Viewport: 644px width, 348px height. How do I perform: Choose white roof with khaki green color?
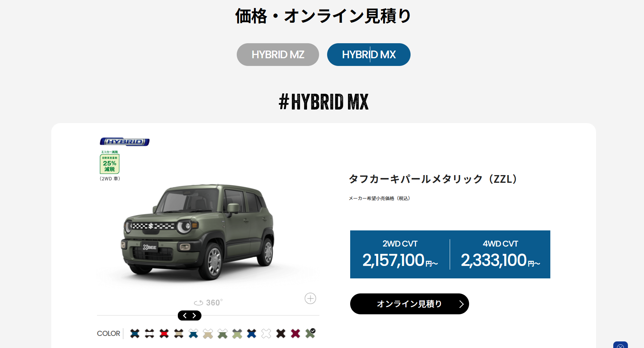(222, 333)
